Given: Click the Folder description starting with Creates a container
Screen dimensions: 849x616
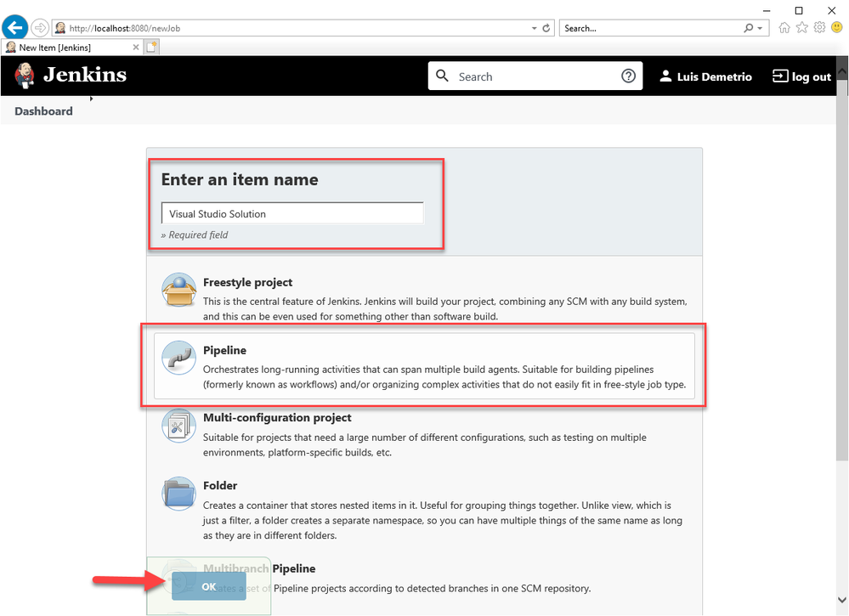Looking at the screenshot, I should [443, 520].
